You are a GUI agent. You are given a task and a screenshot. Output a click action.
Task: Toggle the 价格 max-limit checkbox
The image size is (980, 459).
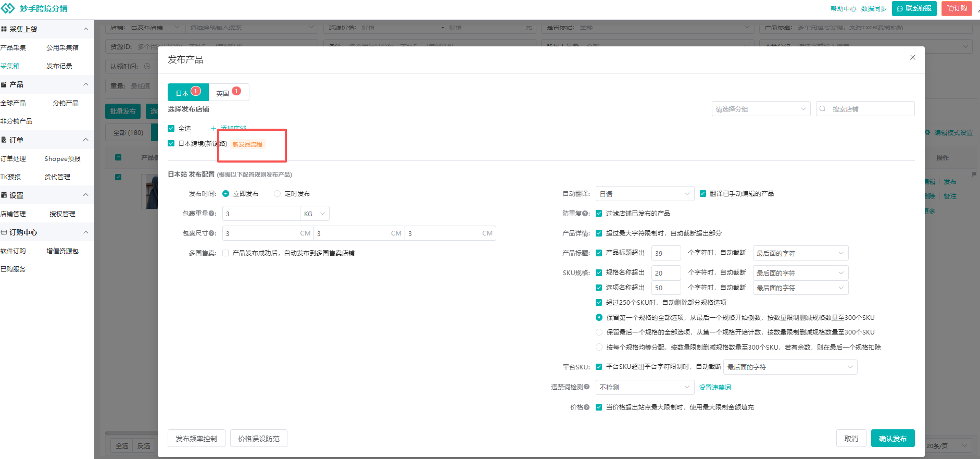coord(599,407)
